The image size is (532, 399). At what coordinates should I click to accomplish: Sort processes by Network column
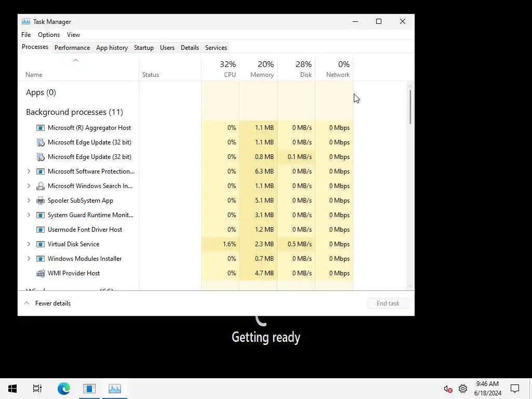334,69
